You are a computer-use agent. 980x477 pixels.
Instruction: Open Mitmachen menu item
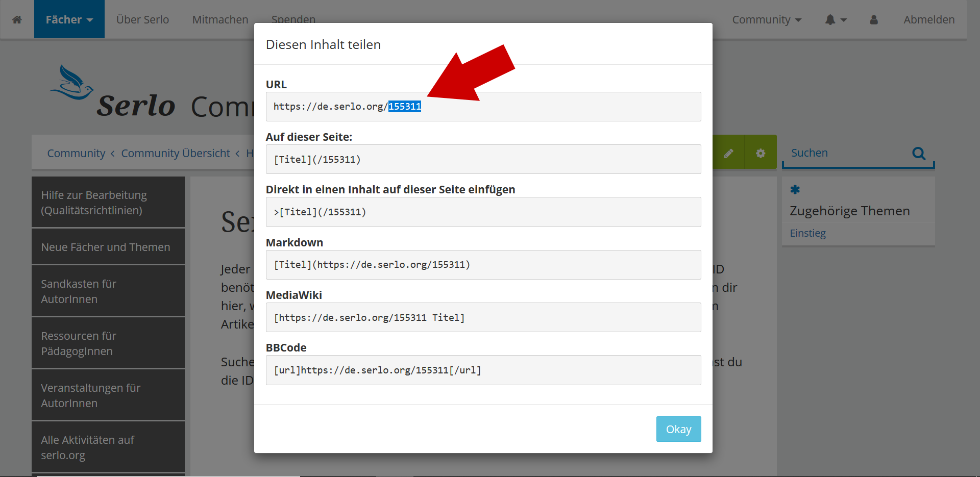point(220,19)
